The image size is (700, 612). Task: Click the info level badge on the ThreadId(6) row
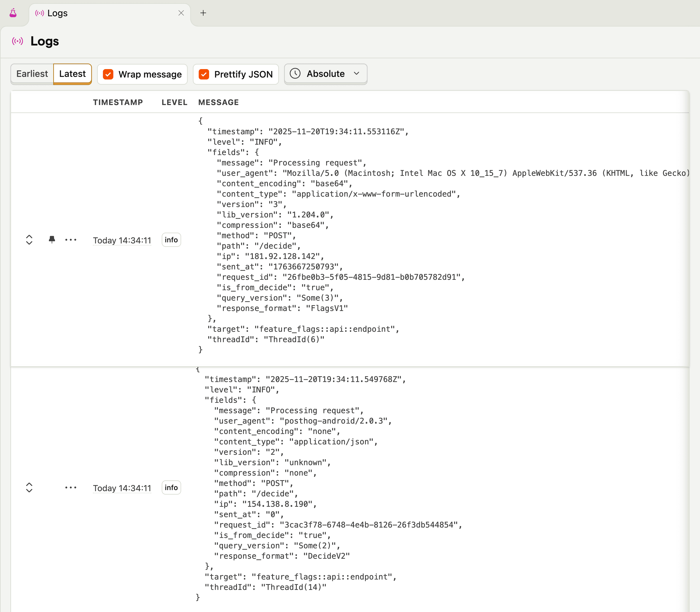coord(171,240)
